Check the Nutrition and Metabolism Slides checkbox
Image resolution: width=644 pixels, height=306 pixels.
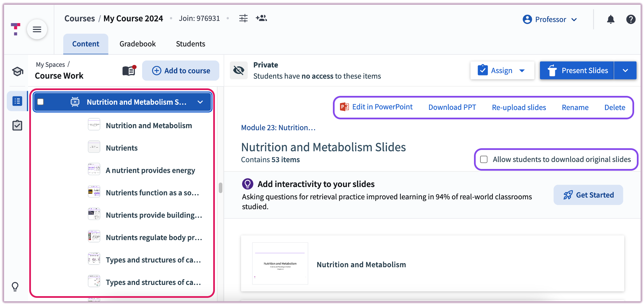(40, 102)
